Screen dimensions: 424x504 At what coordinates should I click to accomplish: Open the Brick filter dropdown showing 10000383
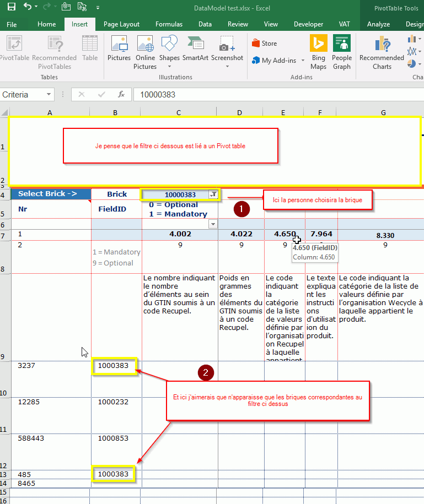coord(213,194)
